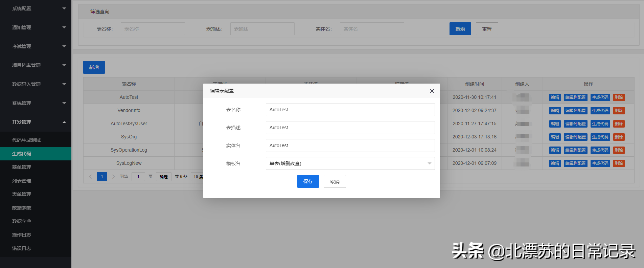Click the 实体名 field in the dialog
644x268 pixels.
click(x=350, y=146)
